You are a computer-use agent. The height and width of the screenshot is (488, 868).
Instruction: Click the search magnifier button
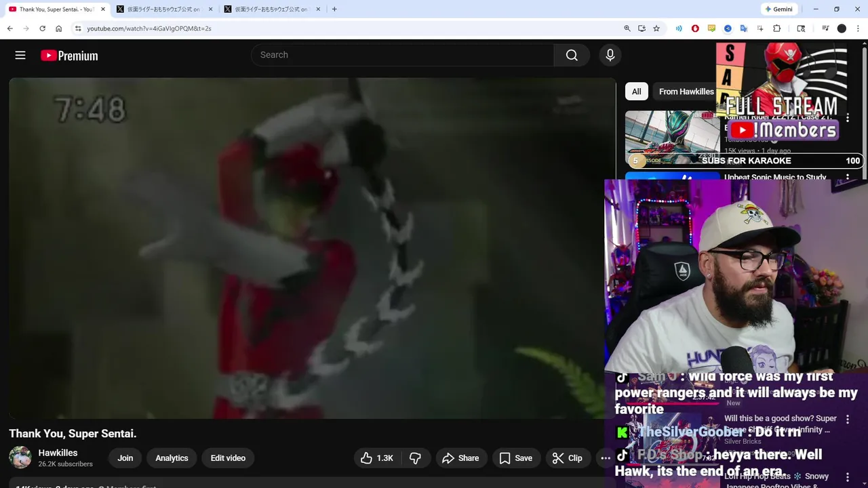[x=572, y=55]
